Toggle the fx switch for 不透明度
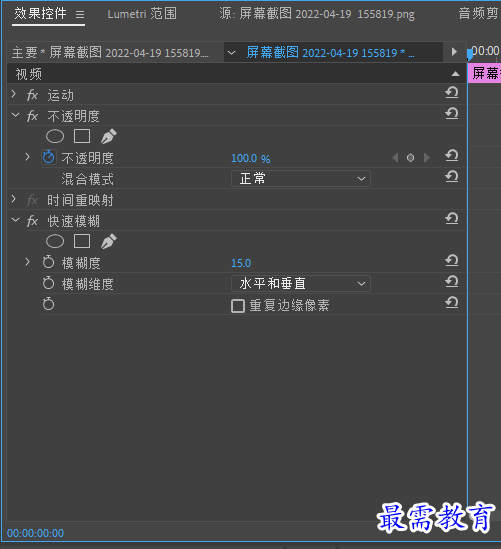The height and width of the screenshot is (549, 501). pyautogui.click(x=33, y=116)
